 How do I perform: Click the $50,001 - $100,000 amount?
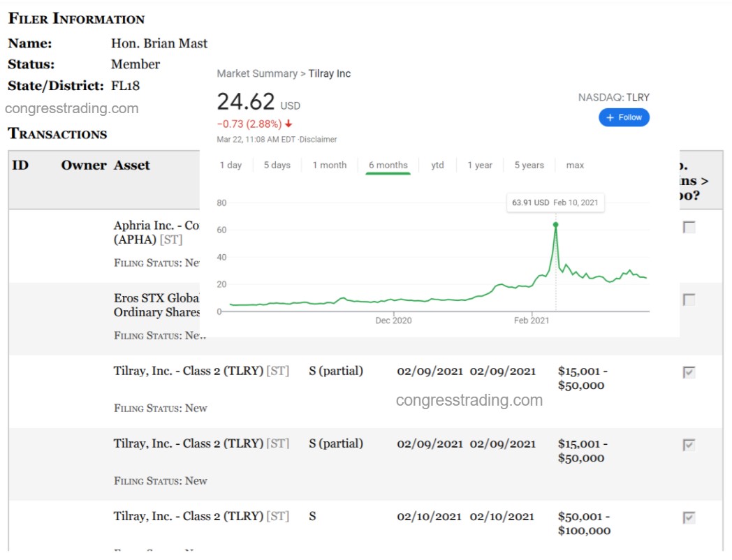tap(584, 524)
